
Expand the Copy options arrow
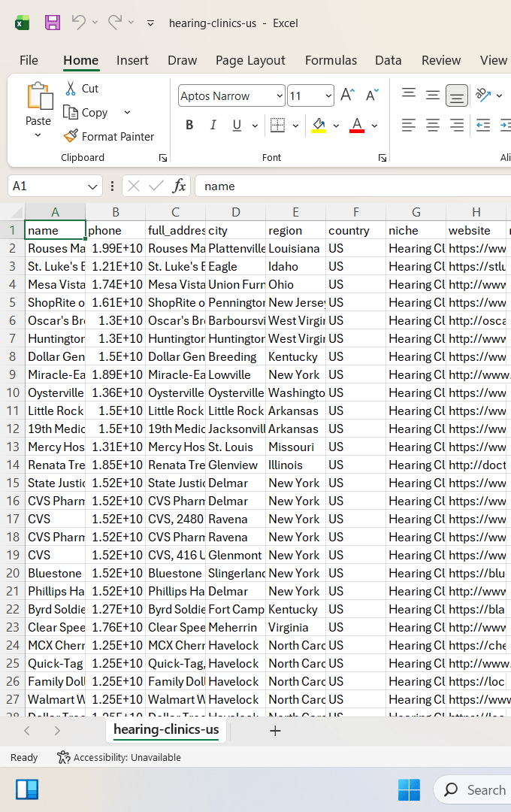click(x=127, y=112)
